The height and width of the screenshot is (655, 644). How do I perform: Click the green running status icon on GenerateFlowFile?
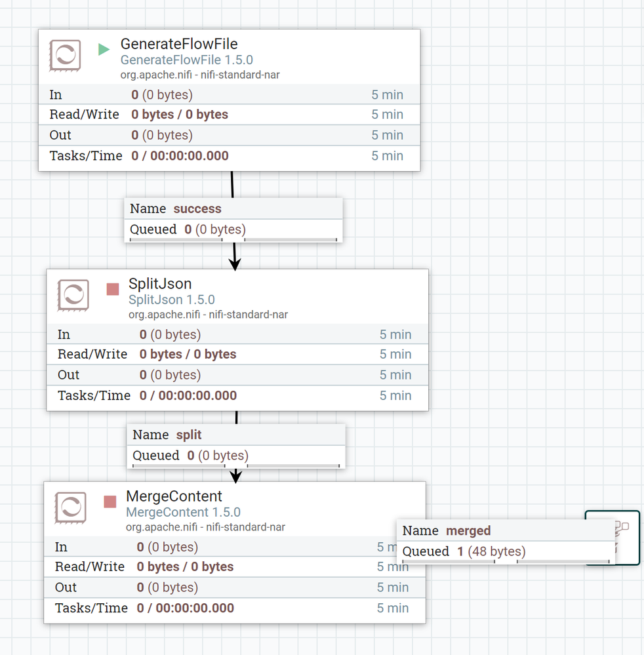click(x=104, y=49)
